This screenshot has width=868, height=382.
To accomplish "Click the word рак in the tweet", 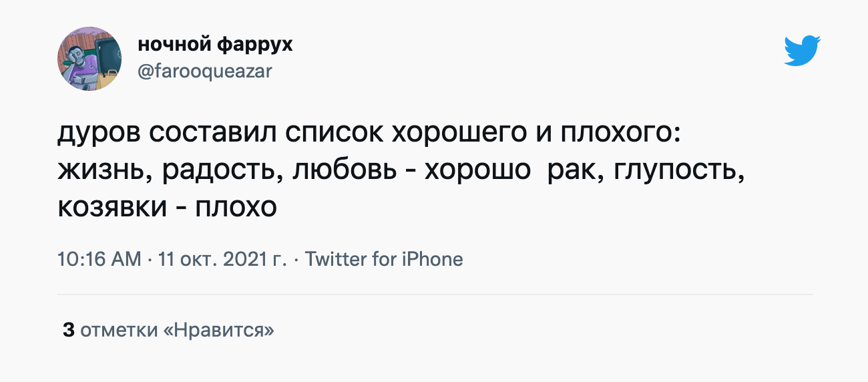I will pyautogui.click(x=567, y=171).
